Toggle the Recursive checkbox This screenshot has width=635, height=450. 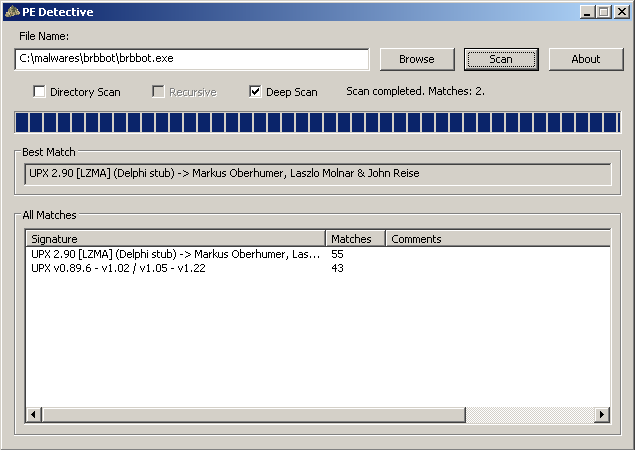[x=158, y=92]
